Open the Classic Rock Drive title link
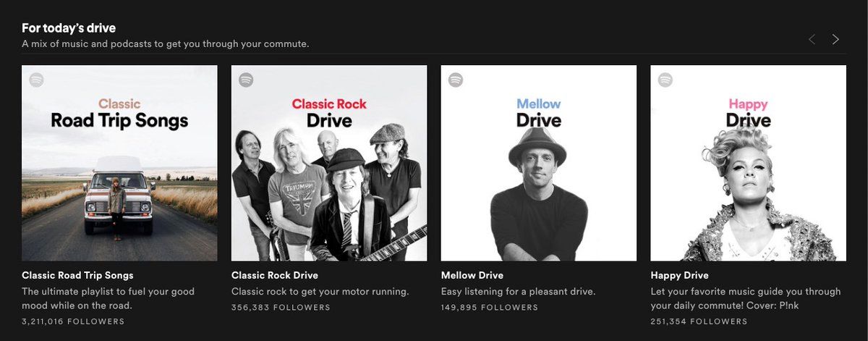This screenshot has width=868, height=341. (x=275, y=275)
